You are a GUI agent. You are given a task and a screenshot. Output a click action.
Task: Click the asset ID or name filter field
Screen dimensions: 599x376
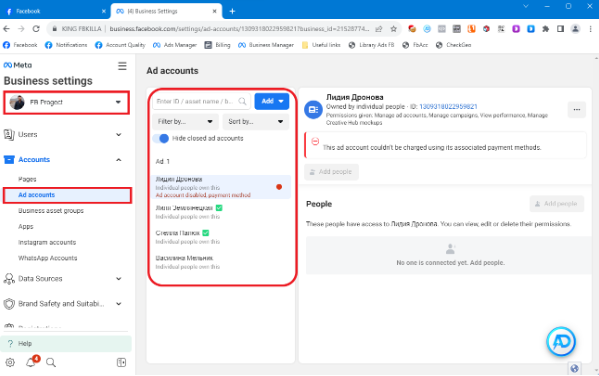201,101
